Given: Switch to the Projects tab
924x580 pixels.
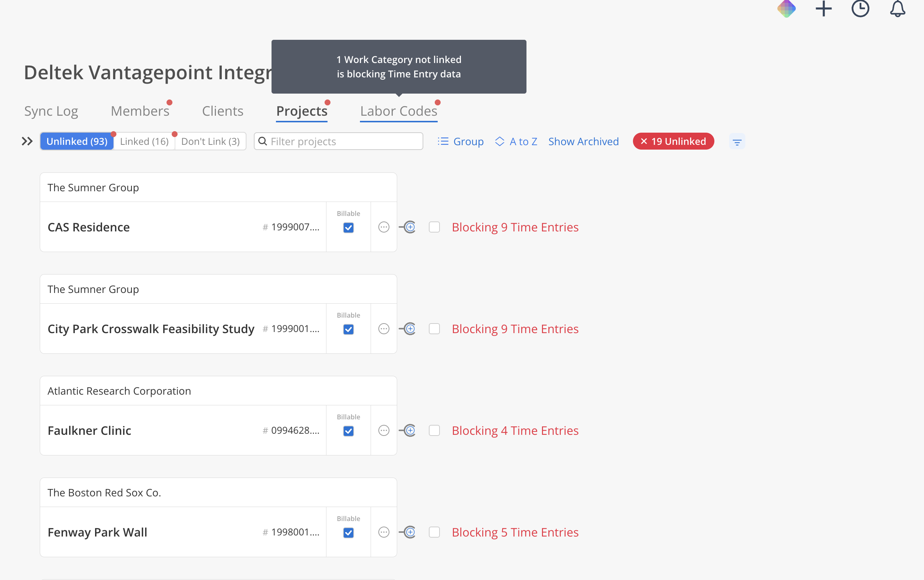Looking at the screenshot, I should pyautogui.click(x=302, y=111).
